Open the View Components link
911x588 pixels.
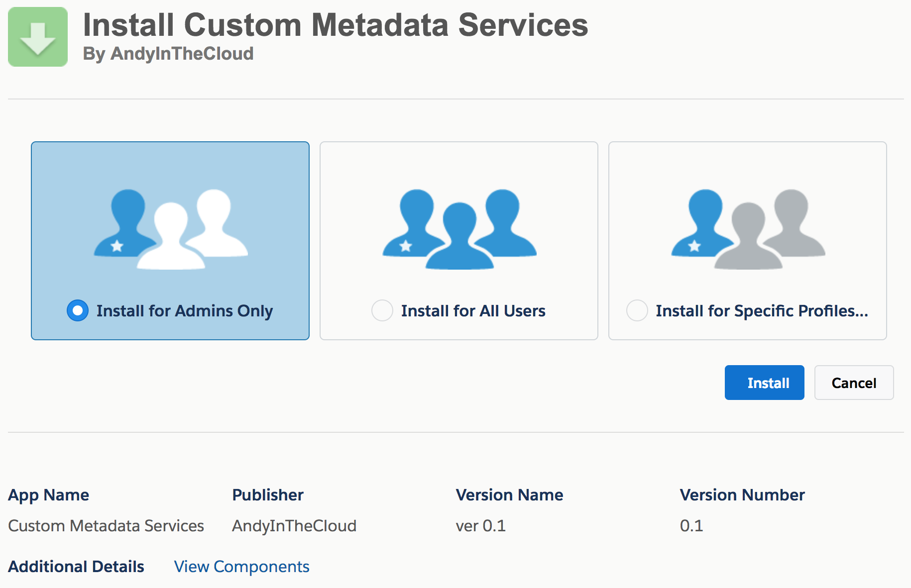[x=241, y=567]
